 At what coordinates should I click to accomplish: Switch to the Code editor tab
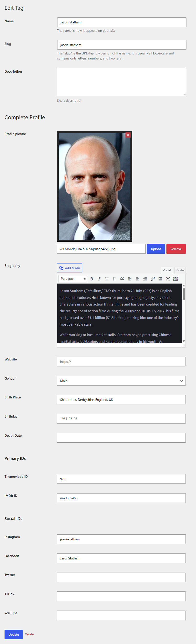[180, 270]
